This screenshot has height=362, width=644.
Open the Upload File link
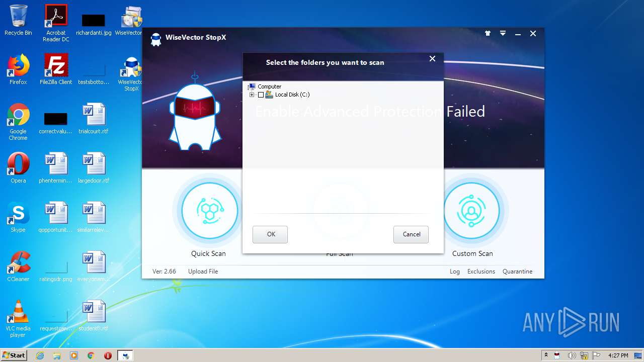click(203, 271)
